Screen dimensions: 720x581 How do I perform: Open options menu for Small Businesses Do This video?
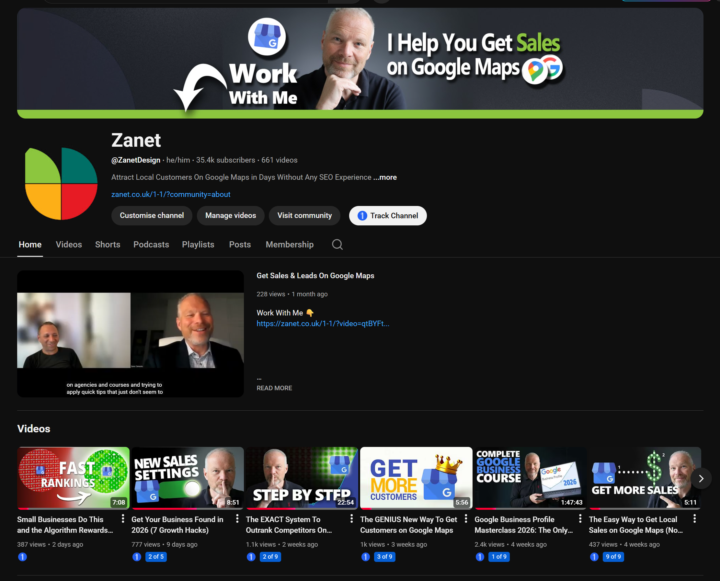coord(123,519)
